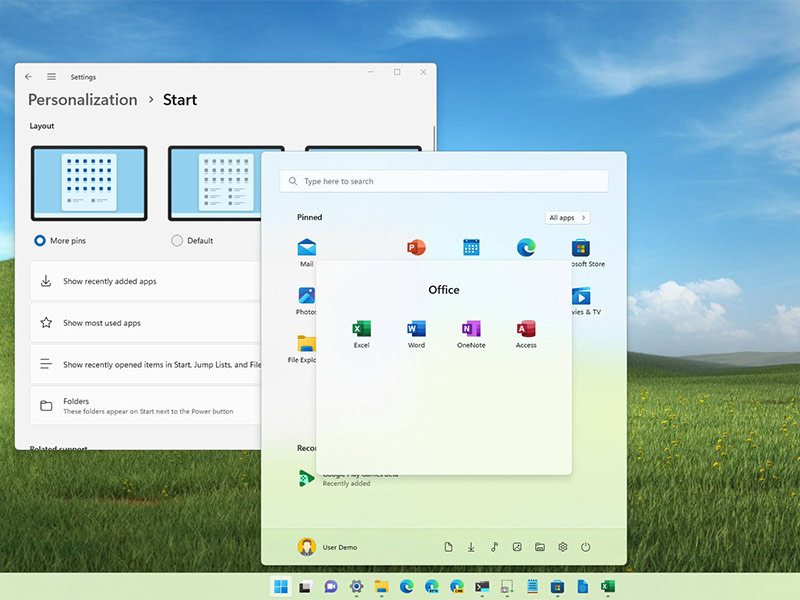800x600 pixels.
Task: Open the pinned Calendar app
Action: pos(471,247)
